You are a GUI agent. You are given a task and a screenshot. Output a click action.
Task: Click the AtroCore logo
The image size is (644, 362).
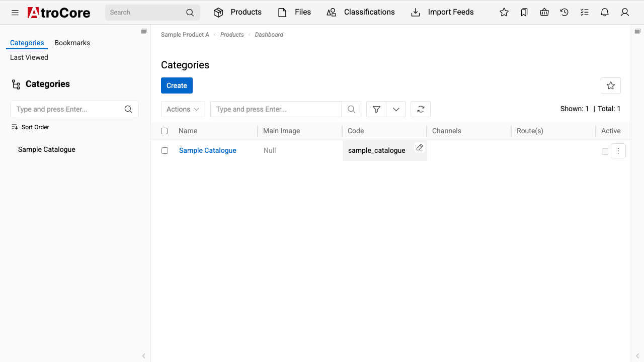[x=59, y=13]
